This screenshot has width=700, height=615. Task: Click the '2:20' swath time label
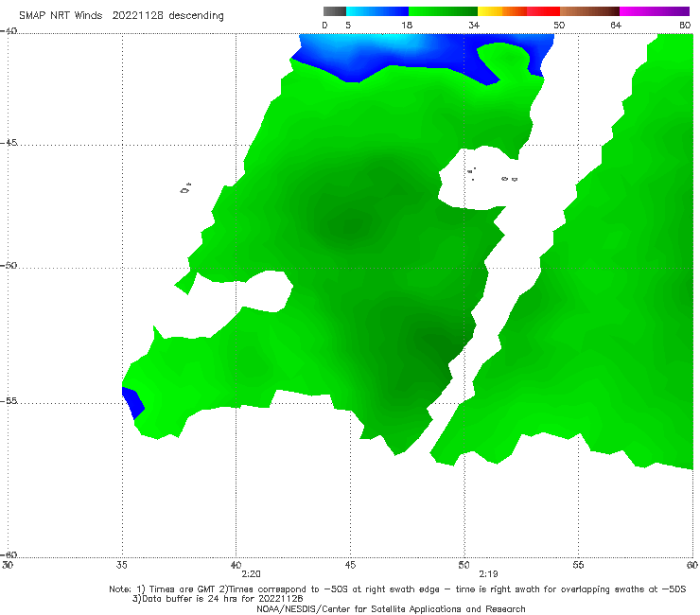[x=251, y=574]
